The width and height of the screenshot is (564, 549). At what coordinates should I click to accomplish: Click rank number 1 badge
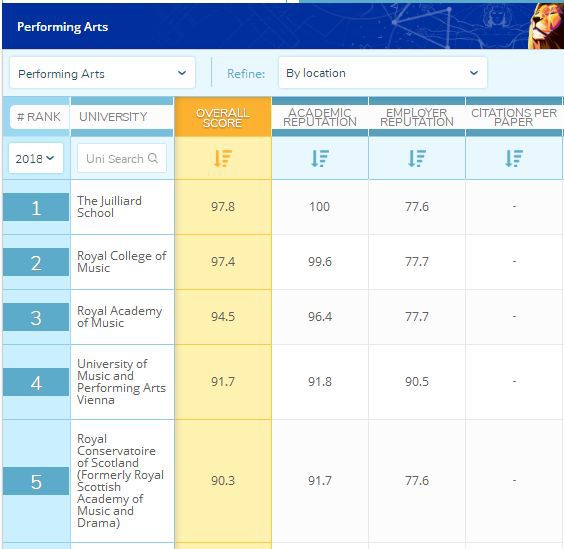pyautogui.click(x=36, y=207)
